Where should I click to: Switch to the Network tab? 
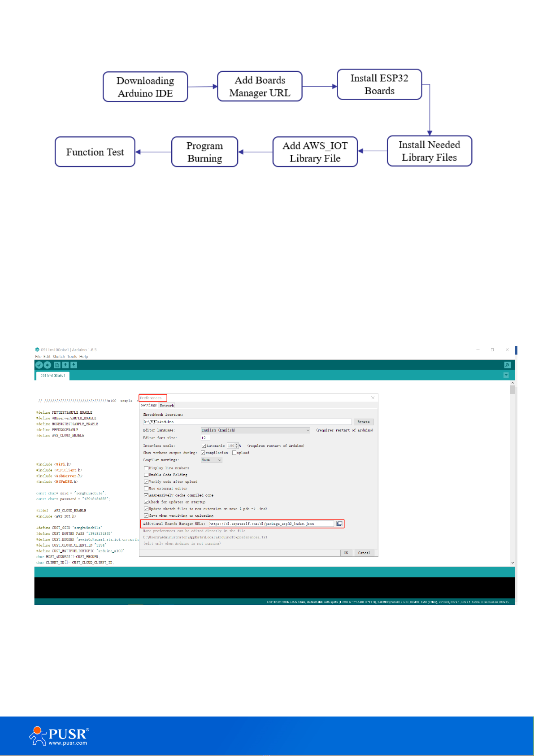tap(167, 406)
